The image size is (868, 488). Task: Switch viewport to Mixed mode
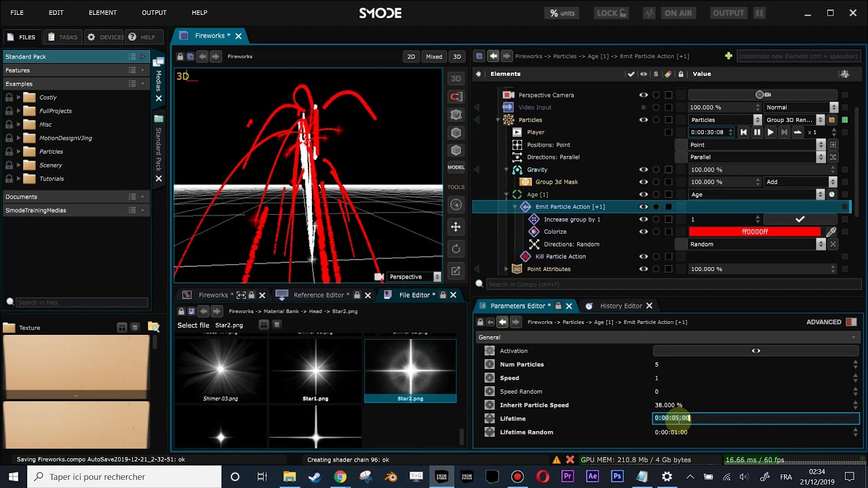click(x=434, y=56)
